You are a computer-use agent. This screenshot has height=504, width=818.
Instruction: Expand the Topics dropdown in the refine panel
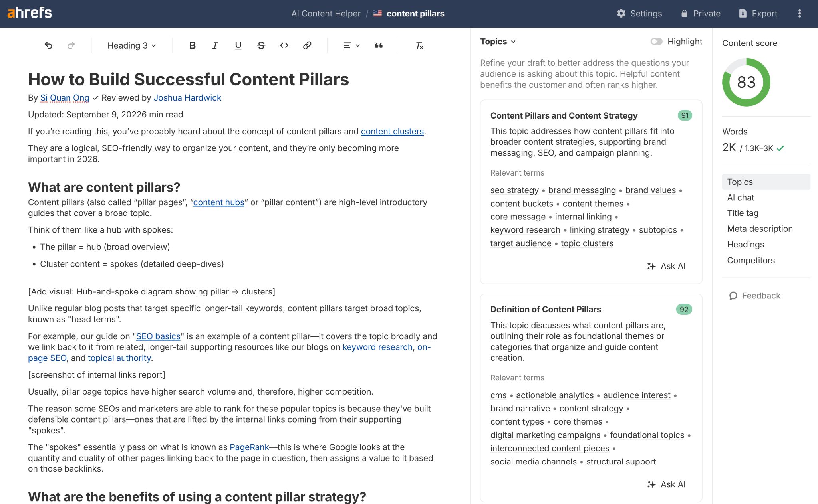(x=497, y=41)
